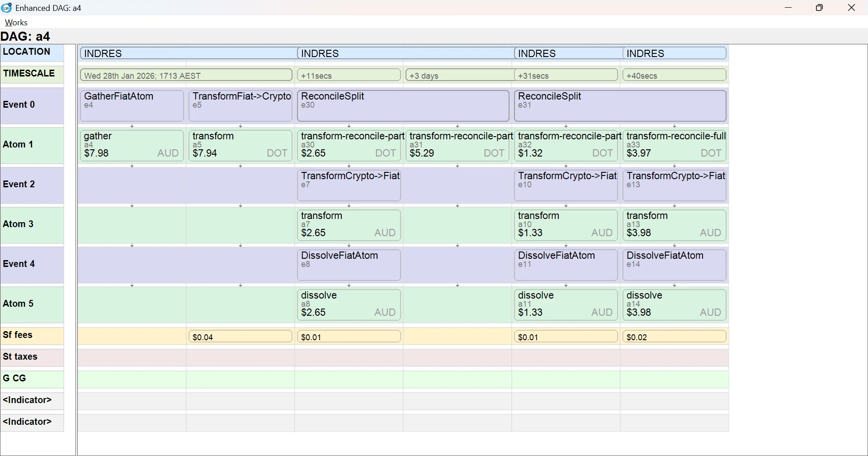
Task: Select the Wed 28th Jan 2026 timescale box
Action: [x=186, y=75]
